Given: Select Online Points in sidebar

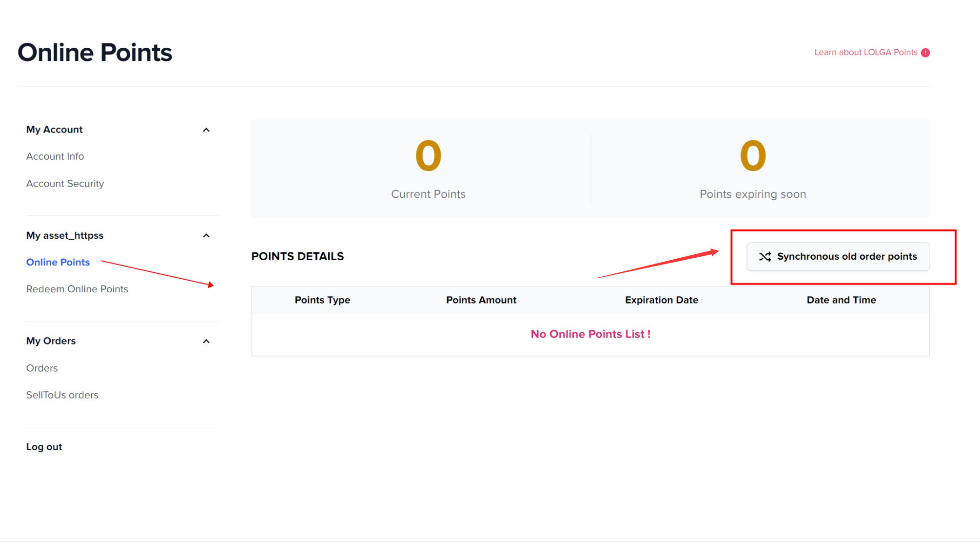Looking at the screenshot, I should coord(58,262).
